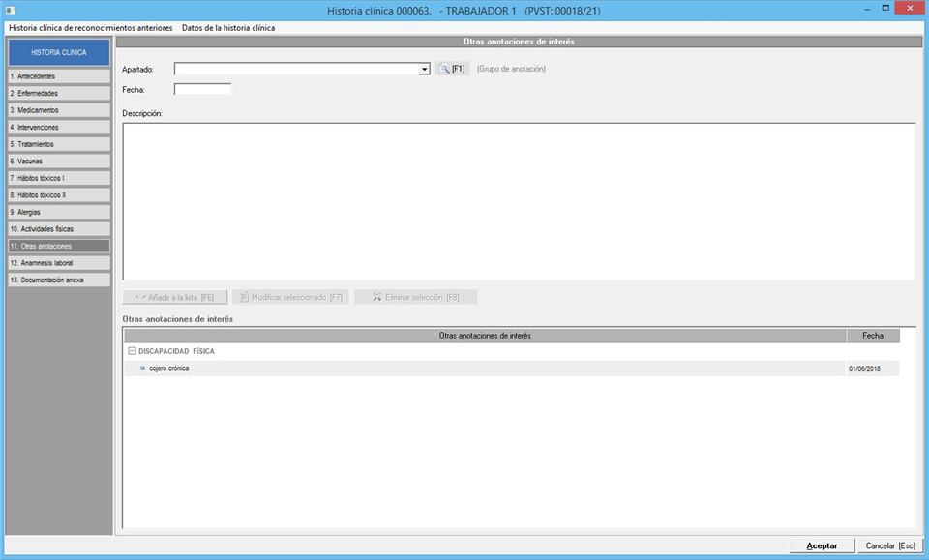Viewport: 929px width, 560px height.
Task: Go to 9. Alergias section
Action: pos(59,212)
